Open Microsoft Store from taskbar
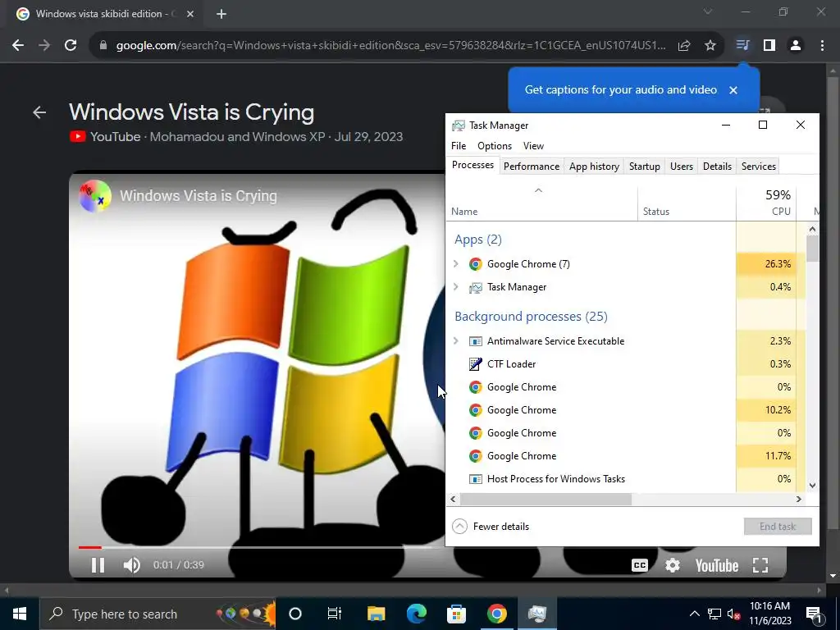 pos(456,614)
